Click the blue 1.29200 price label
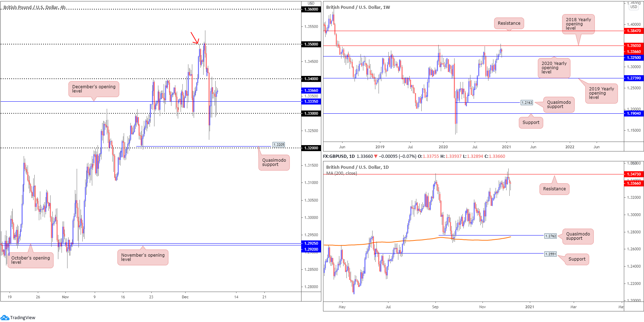This screenshot has height=322, width=644. coord(311,249)
